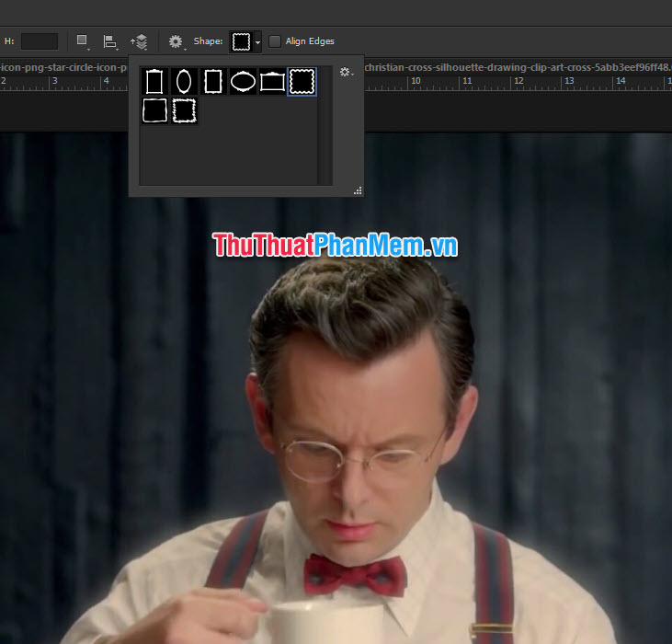Click the H height input field

tap(40, 41)
